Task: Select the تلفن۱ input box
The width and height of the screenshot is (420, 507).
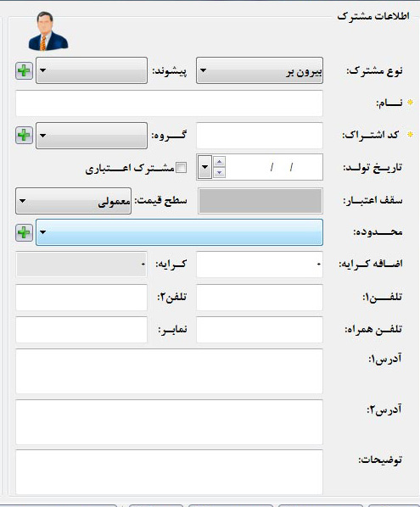Action: [x=260, y=298]
